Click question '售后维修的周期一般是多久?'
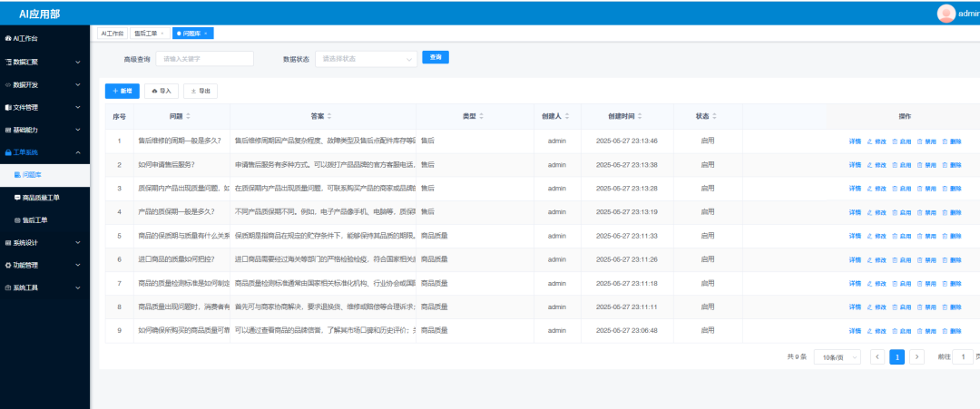 click(180, 141)
